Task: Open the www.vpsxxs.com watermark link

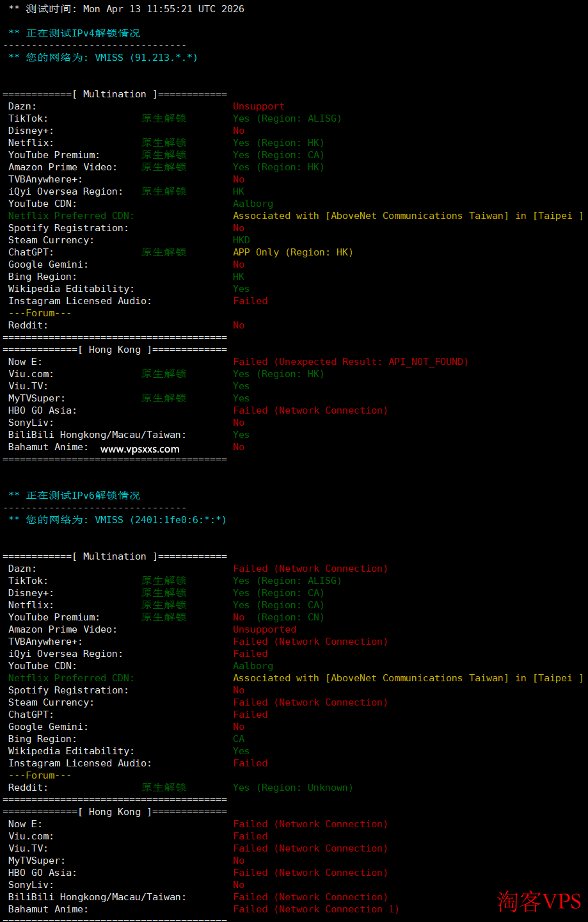Action: coord(139,449)
